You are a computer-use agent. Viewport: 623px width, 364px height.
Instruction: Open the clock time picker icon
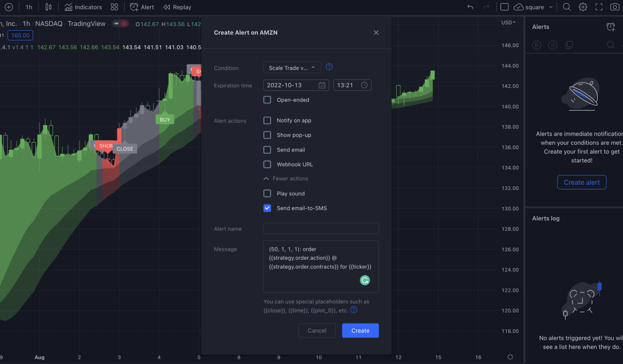tap(364, 85)
